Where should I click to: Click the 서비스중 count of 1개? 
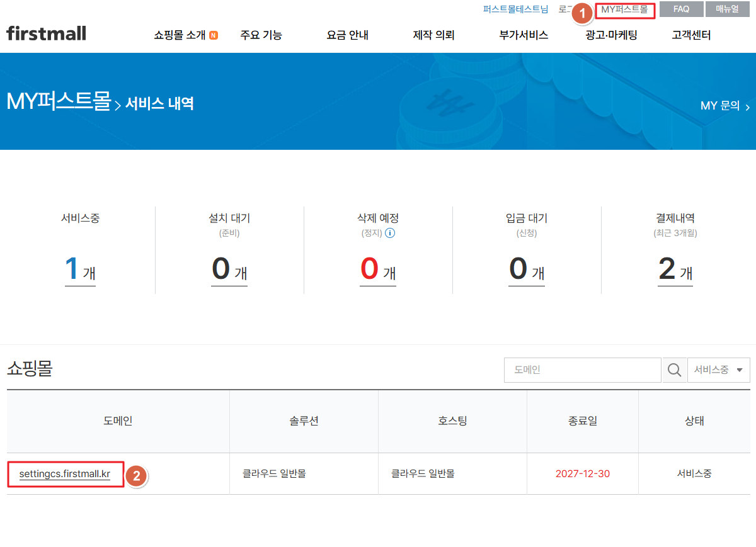pyautogui.click(x=80, y=269)
